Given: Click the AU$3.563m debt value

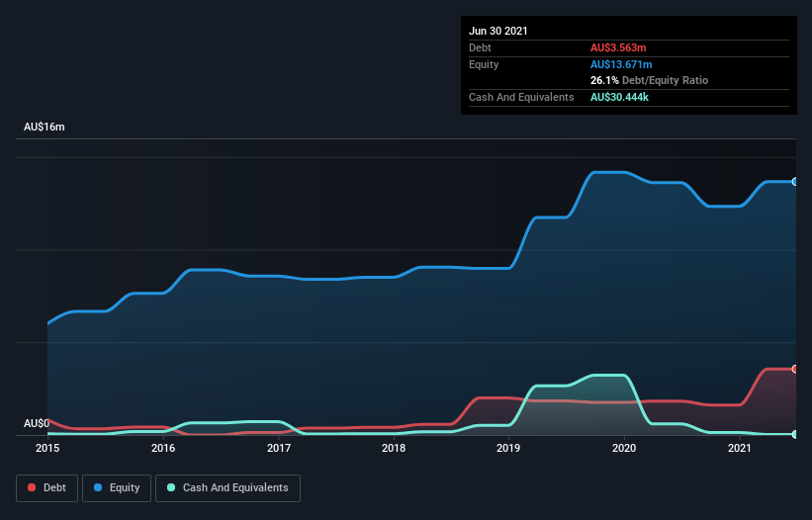Looking at the screenshot, I should pos(618,47).
